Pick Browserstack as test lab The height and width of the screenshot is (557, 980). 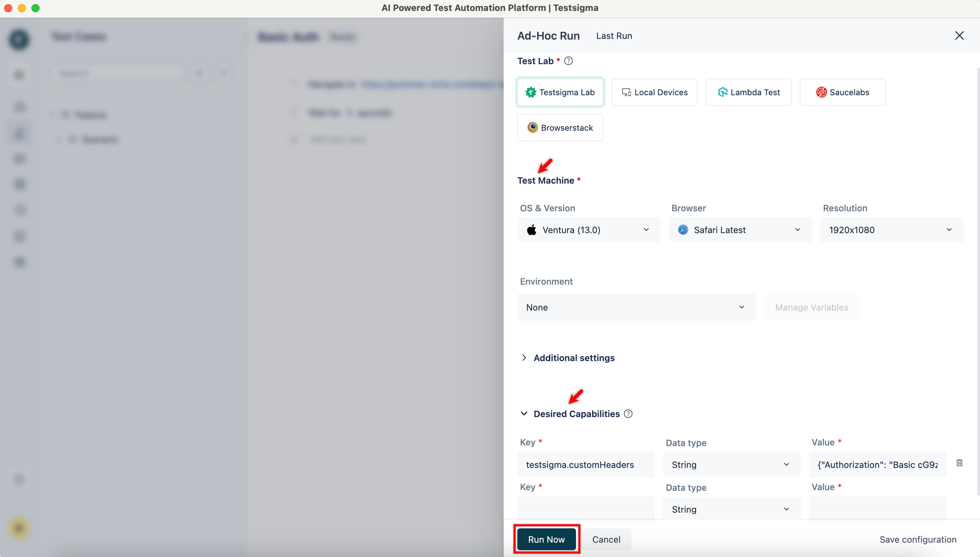point(560,128)
